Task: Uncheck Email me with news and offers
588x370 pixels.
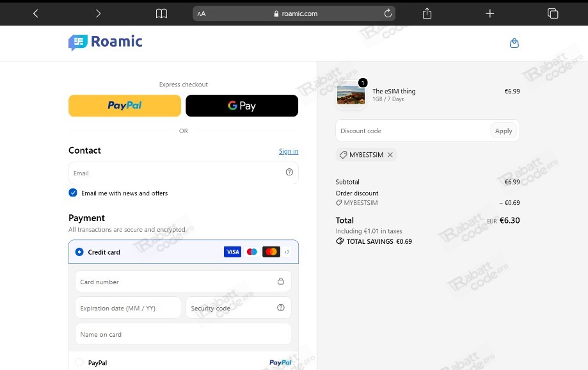Action: pyautogui.click(x=73, y=193)
